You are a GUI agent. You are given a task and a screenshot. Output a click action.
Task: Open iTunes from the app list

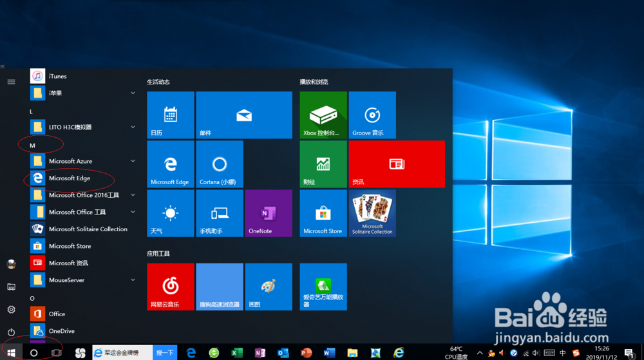coord(83,76)
